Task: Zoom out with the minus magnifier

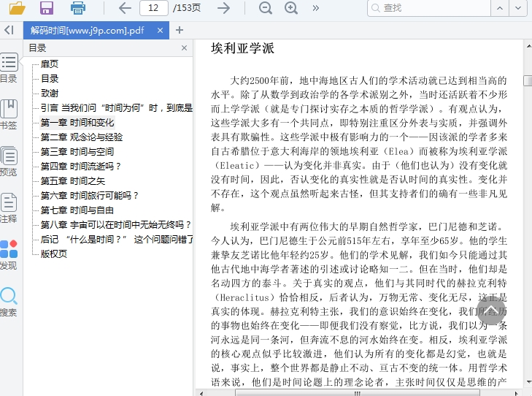Action: 266,8
